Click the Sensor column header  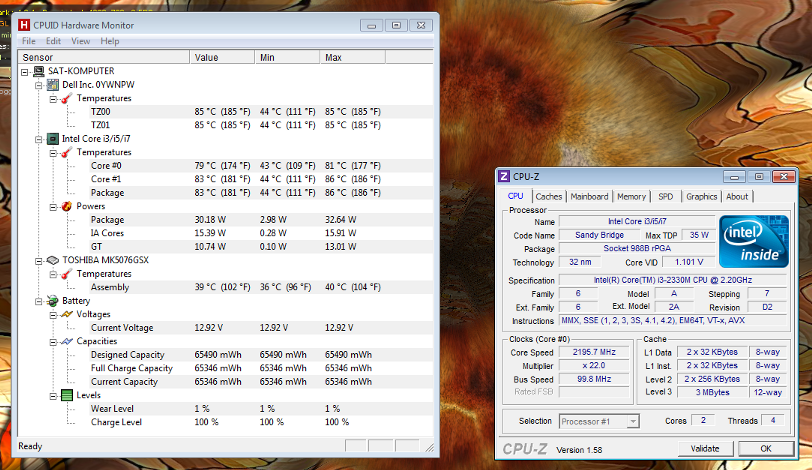tap(104, 57)
